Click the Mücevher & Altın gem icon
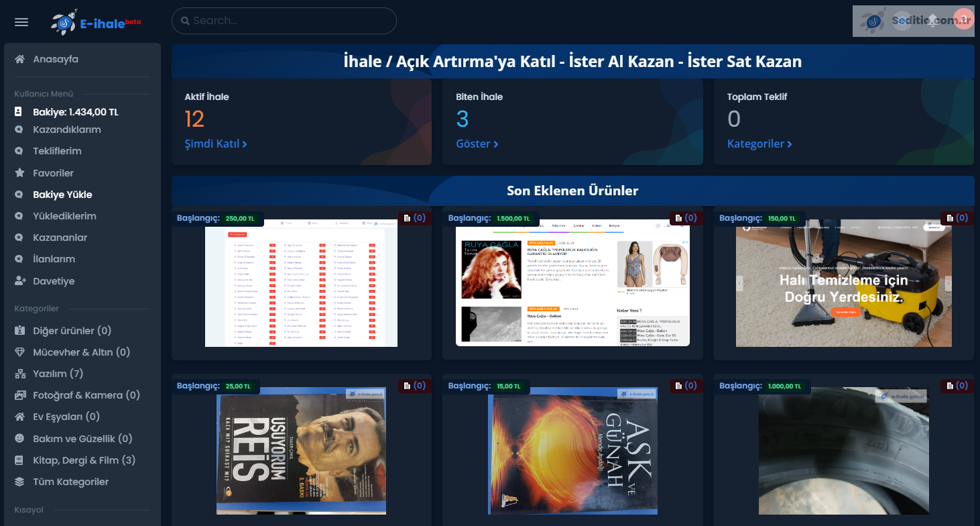 [20, 352]
